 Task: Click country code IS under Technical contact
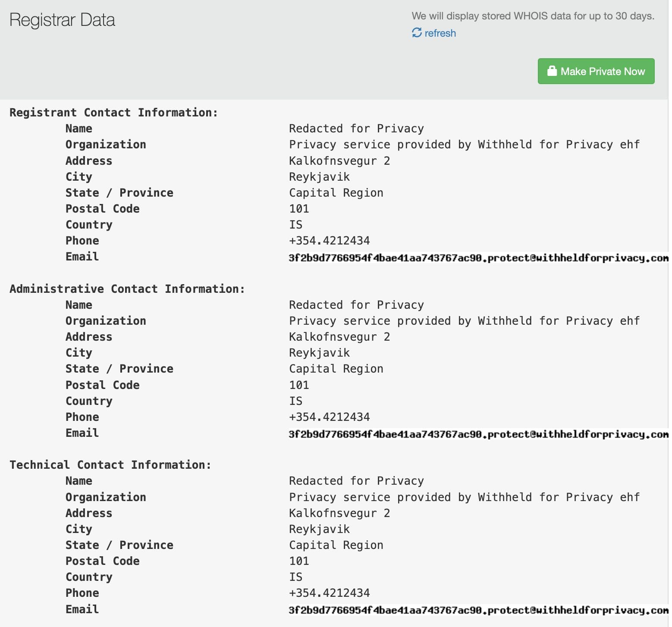tap(295, 577)
